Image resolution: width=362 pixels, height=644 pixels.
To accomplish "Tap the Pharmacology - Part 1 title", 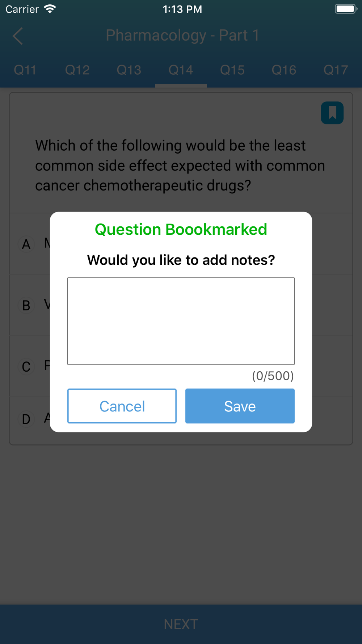I will coord(182,35).
